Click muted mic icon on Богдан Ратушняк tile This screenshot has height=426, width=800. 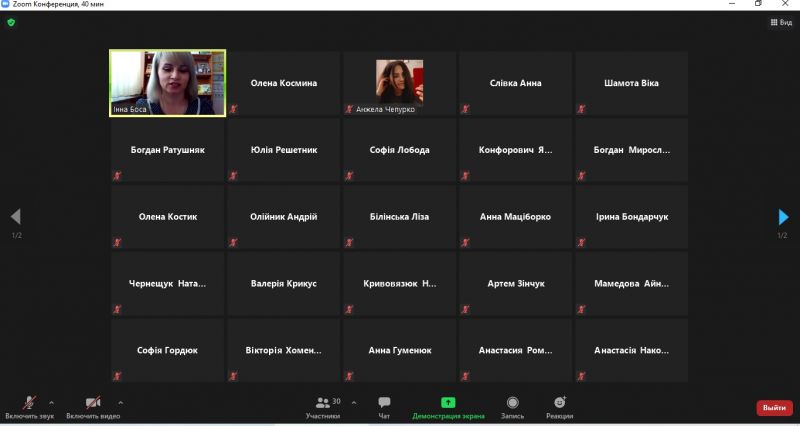117,176
